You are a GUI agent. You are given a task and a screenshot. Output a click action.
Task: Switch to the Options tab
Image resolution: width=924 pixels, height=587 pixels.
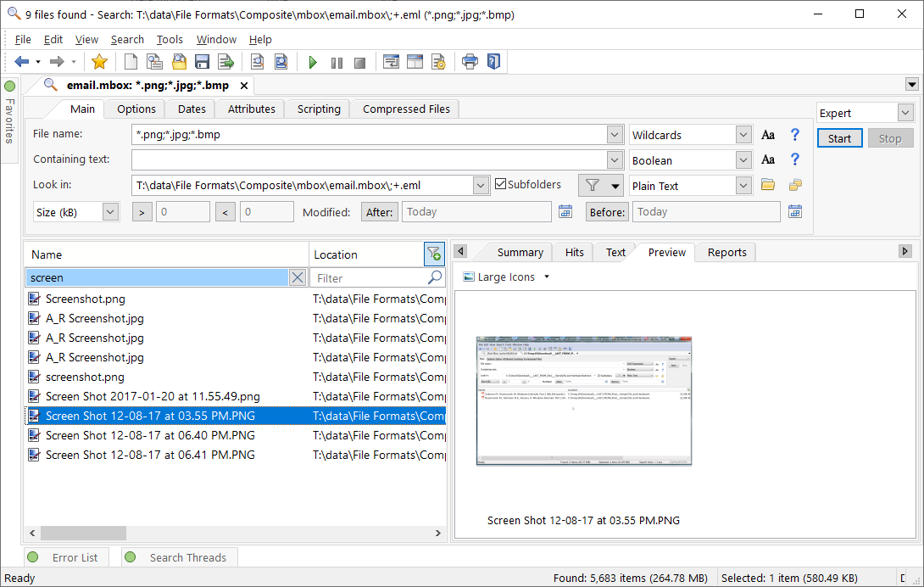[x=136, y=109]
